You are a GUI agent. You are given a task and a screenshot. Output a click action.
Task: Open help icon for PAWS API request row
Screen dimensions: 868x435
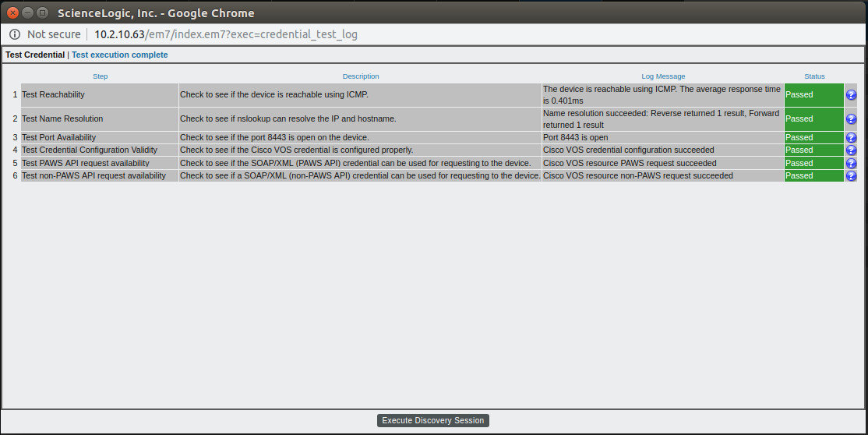(851, 163)
